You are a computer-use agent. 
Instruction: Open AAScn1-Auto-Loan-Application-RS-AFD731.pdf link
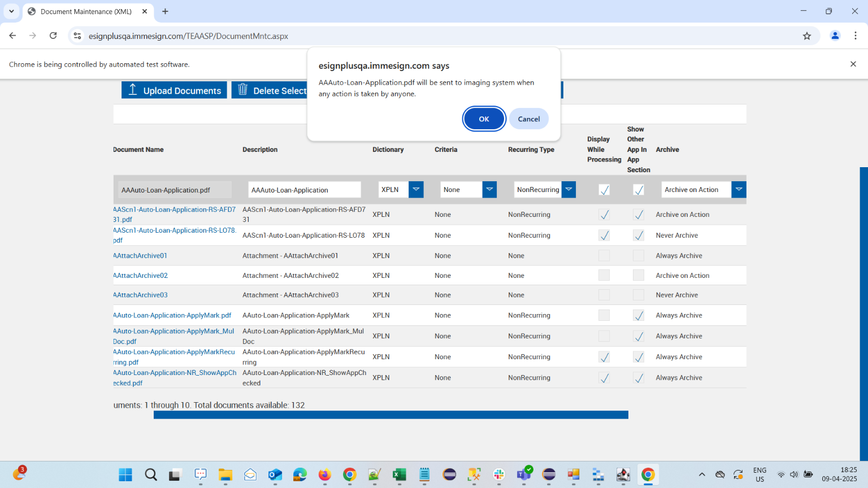[174, 215]
